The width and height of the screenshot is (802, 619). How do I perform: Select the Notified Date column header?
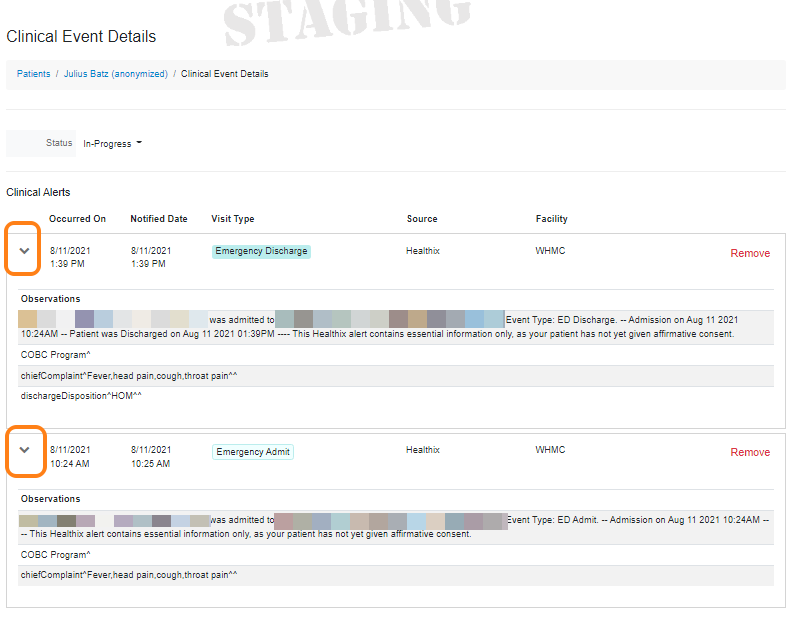(x=158, y=219)
